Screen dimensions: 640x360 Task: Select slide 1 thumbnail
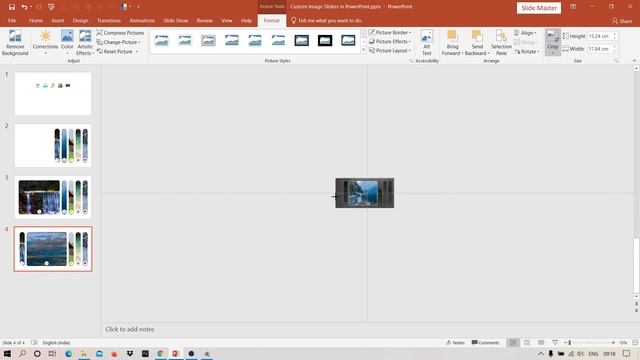pos(53,94)
